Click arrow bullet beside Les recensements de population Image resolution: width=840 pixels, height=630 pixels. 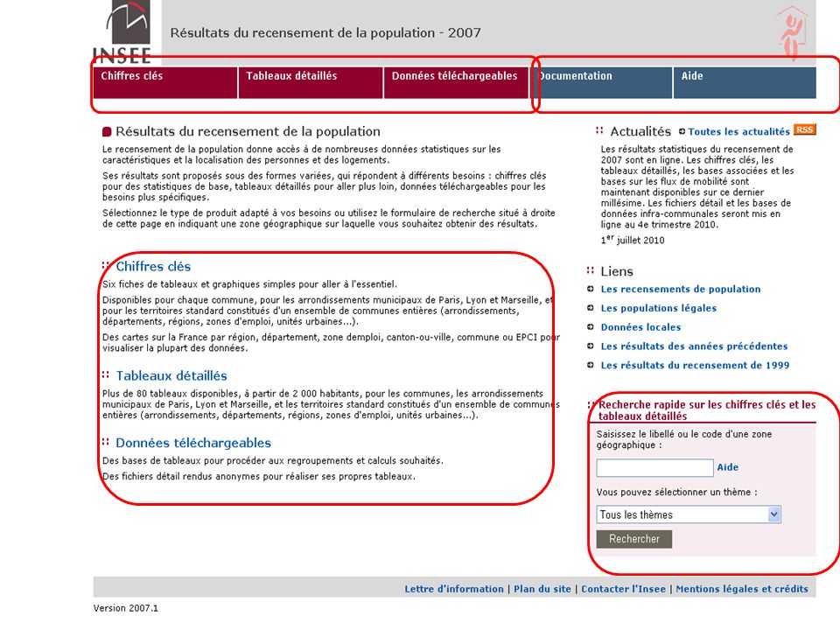tap(591, 290)
